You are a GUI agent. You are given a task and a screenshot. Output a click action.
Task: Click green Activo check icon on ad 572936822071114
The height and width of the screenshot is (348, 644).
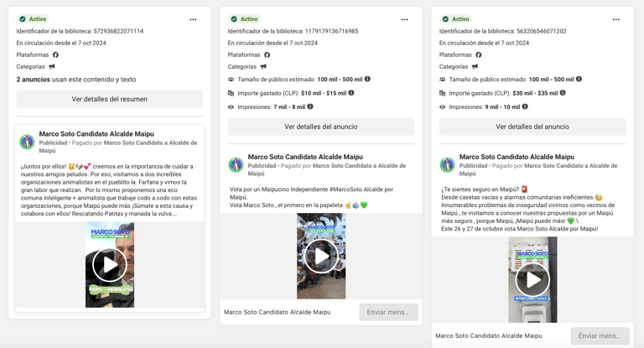pos(23,19)
